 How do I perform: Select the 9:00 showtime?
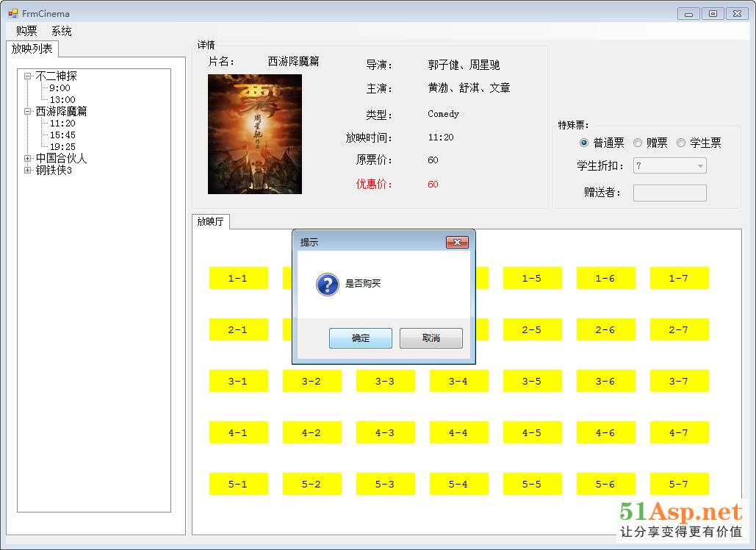[x=60, y=87]
